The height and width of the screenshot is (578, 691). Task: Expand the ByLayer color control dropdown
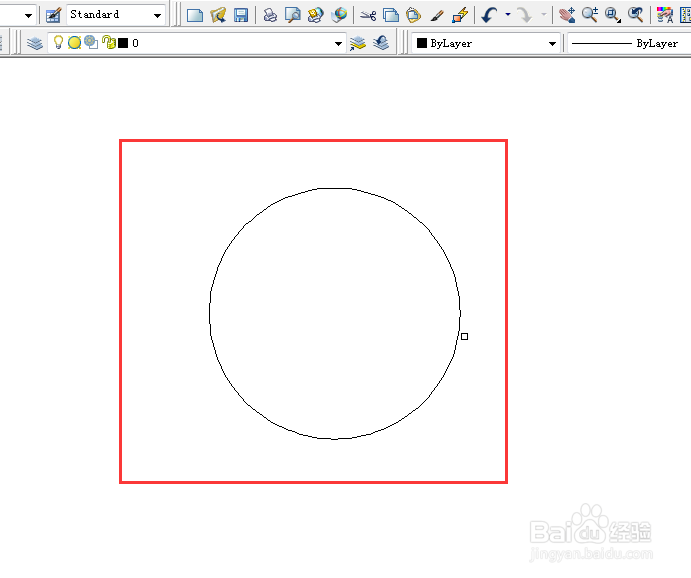(x=552, y=44)
